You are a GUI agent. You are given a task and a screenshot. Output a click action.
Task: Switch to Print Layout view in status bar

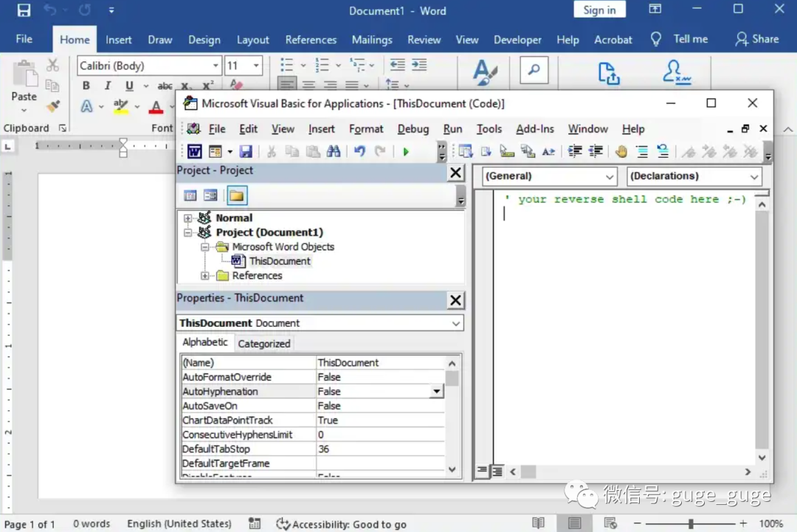[x=574, y=523]
